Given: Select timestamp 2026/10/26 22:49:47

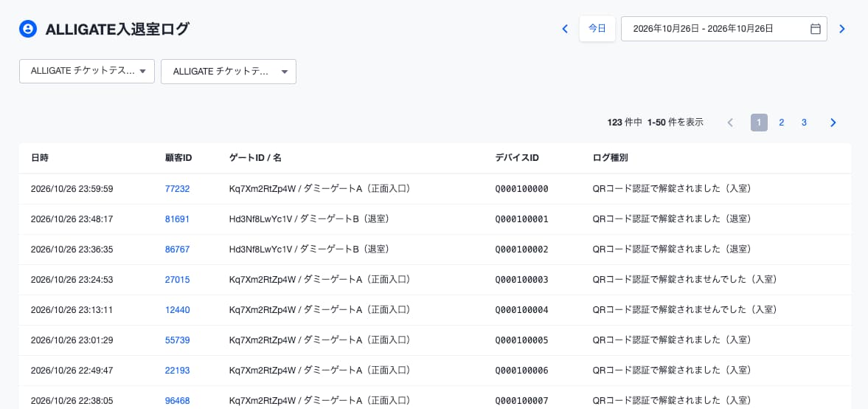Looking at the screenshot, I should pyautogui.click(x=72, y=370).
